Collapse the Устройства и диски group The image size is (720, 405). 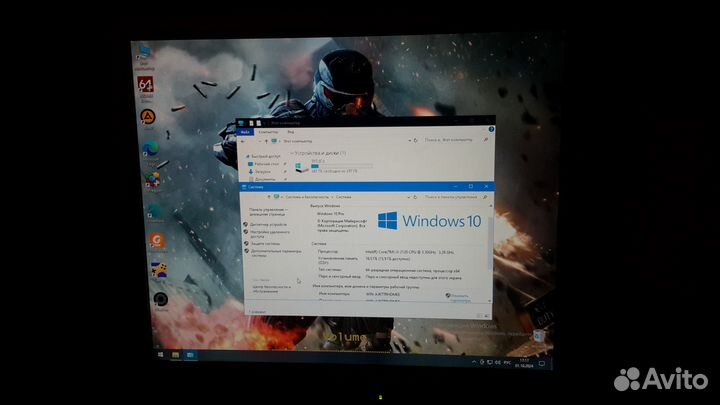click(x=292, y=153)
